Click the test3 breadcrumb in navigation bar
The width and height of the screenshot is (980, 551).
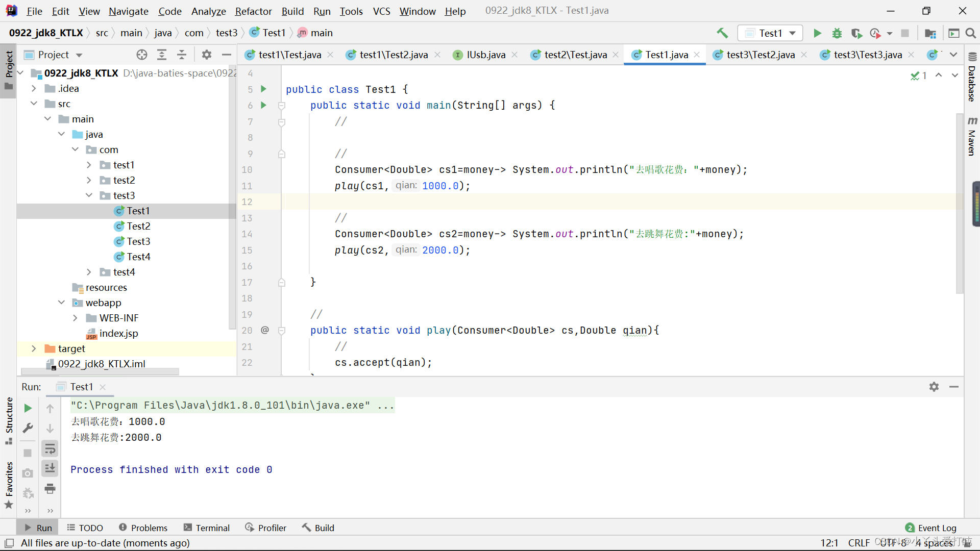pos(227,33)
